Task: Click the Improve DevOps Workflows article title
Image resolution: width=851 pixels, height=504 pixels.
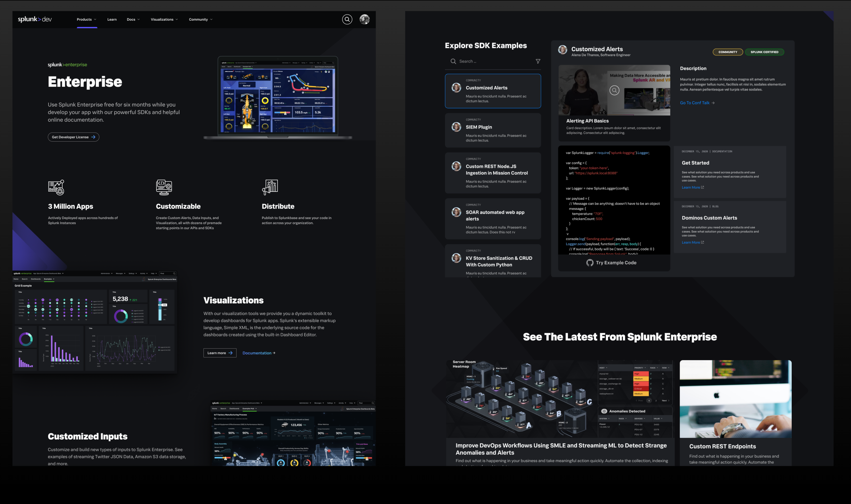Action: click(x=561, y=449)
